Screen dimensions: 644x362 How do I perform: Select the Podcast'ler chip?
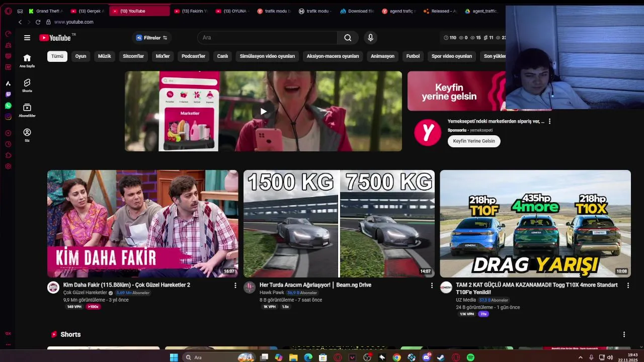(x=193, y=56)
